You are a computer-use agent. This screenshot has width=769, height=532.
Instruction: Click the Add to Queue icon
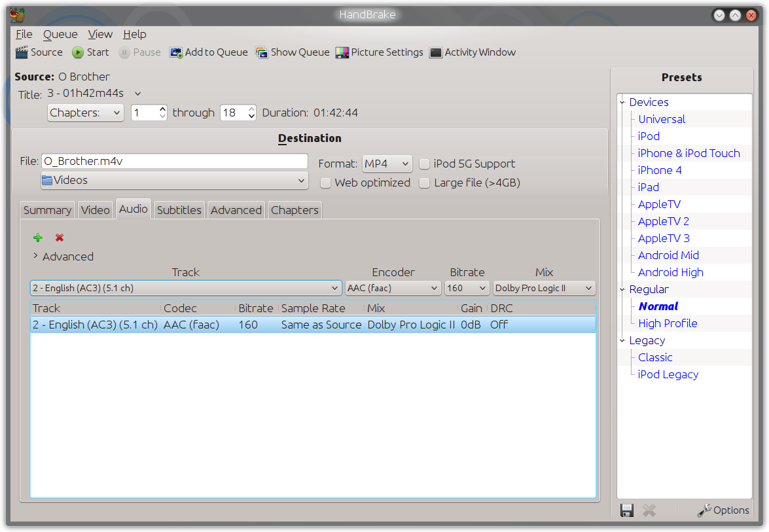[x=175, y=52]
